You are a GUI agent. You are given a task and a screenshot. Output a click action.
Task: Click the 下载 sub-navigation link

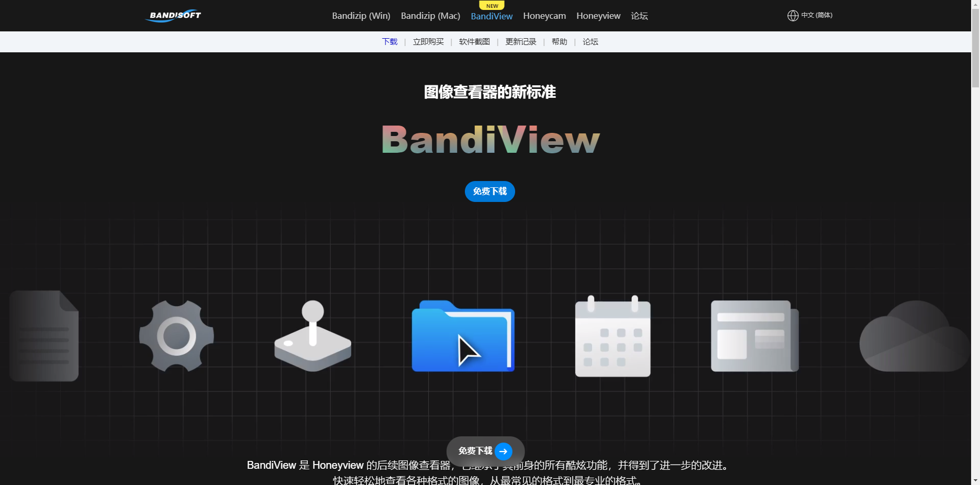pyautogui.click(x=389, y=42)
